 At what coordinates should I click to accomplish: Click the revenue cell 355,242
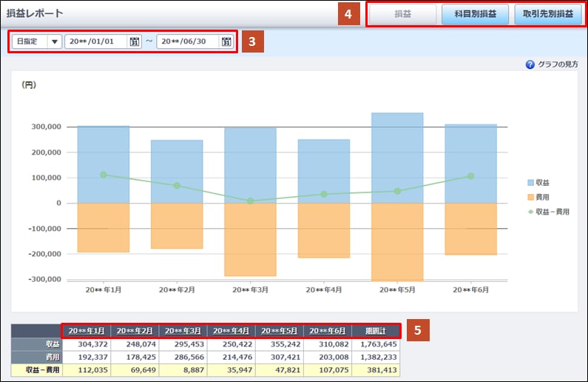click(x=280, y=344)
